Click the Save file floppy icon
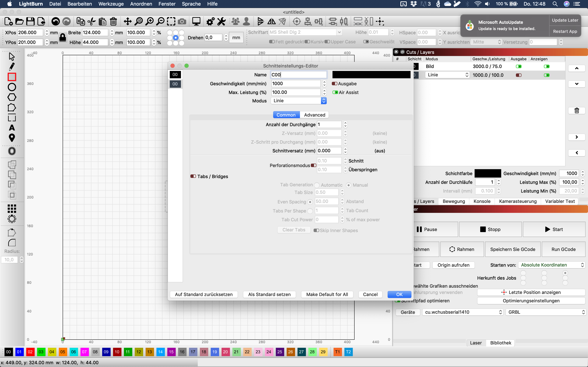588x367 pixels. [x=30, y=22]
